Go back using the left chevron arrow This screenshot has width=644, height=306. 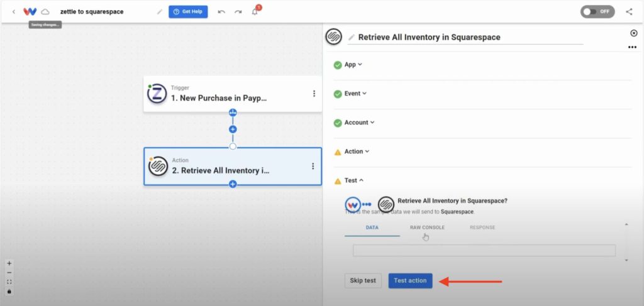pyautogui.click(x=14, y=12)
